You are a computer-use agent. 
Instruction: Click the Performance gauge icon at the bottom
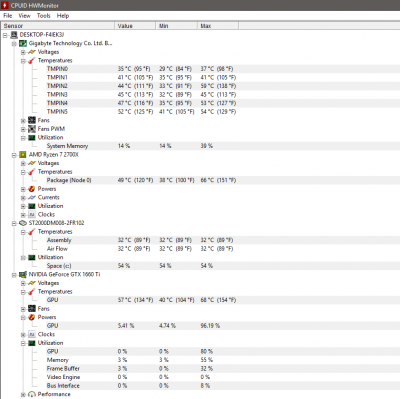click(32, 394)
